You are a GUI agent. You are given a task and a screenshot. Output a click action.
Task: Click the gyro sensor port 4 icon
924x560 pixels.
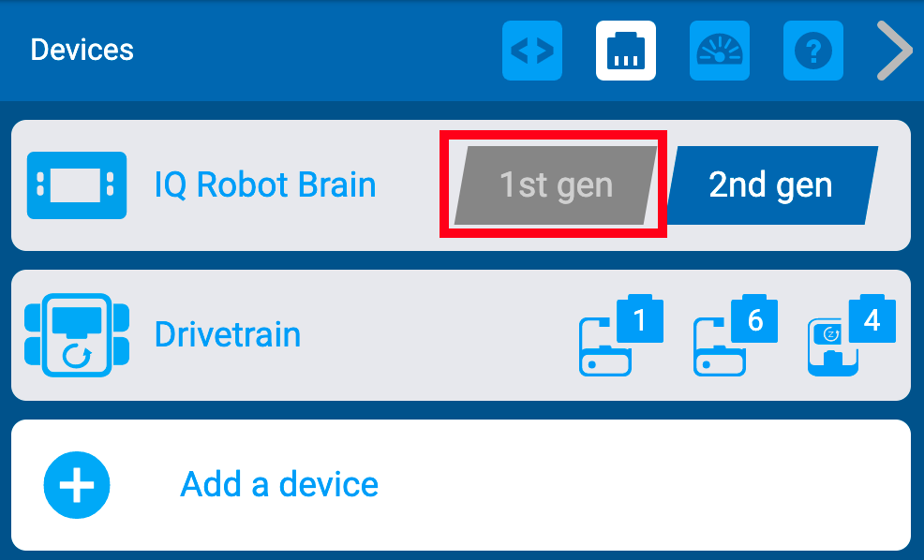(x=848, y=334)
